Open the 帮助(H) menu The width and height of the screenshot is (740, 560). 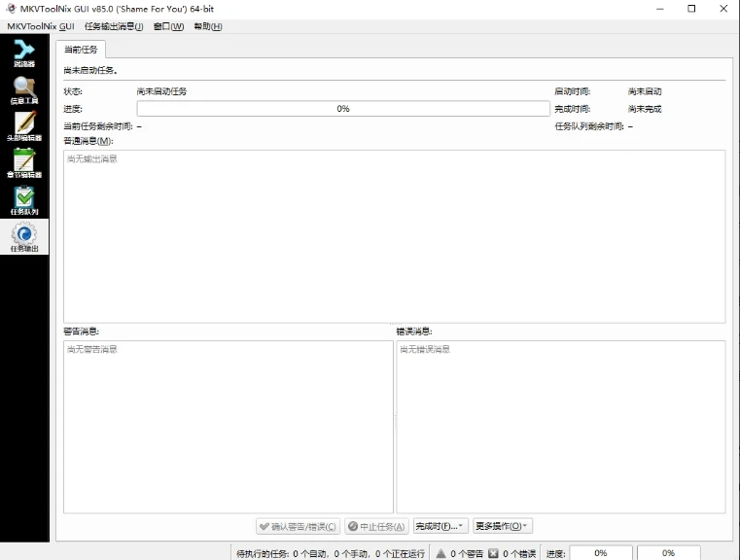click(x=208, y=26)
